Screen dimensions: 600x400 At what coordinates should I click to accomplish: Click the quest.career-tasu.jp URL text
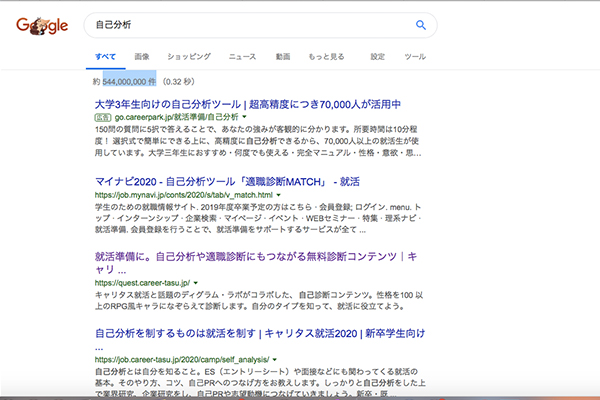tap(142, 283)
